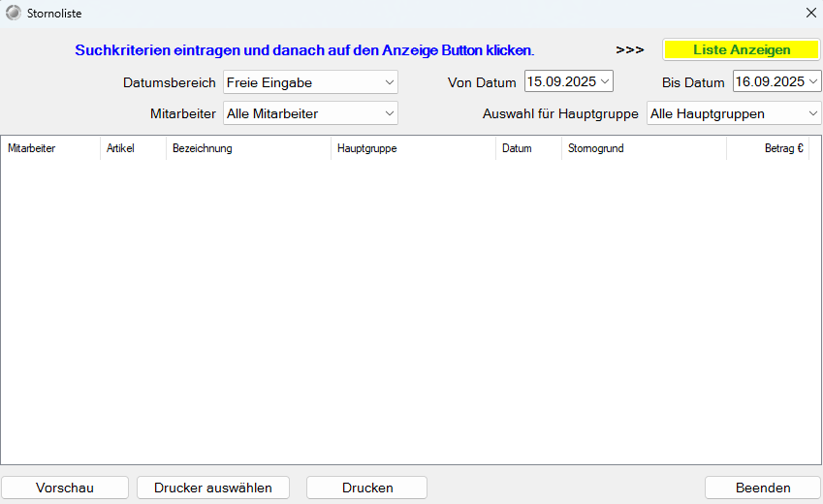Click the Beenden button

pyautogui.click(x=763, y=488)
